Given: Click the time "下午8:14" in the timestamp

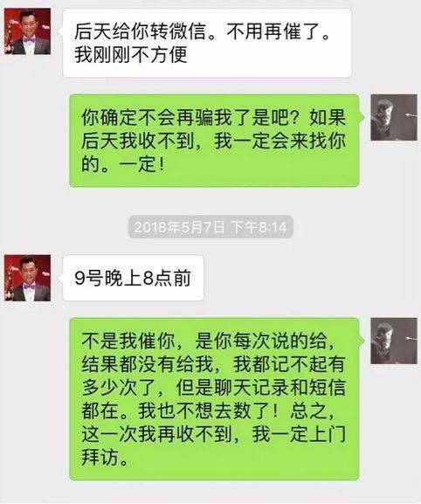Looking at the screenshot, I should pos(259,227).
